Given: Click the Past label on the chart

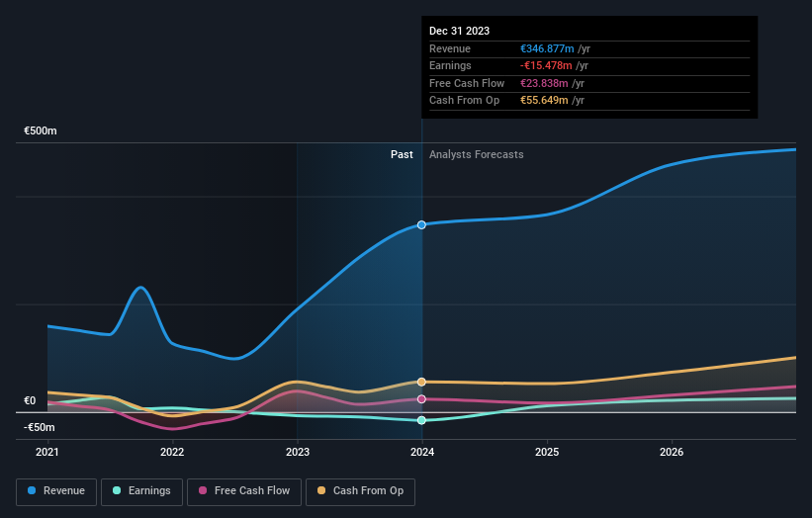Looking at the screenshot, I should point(402,154).
